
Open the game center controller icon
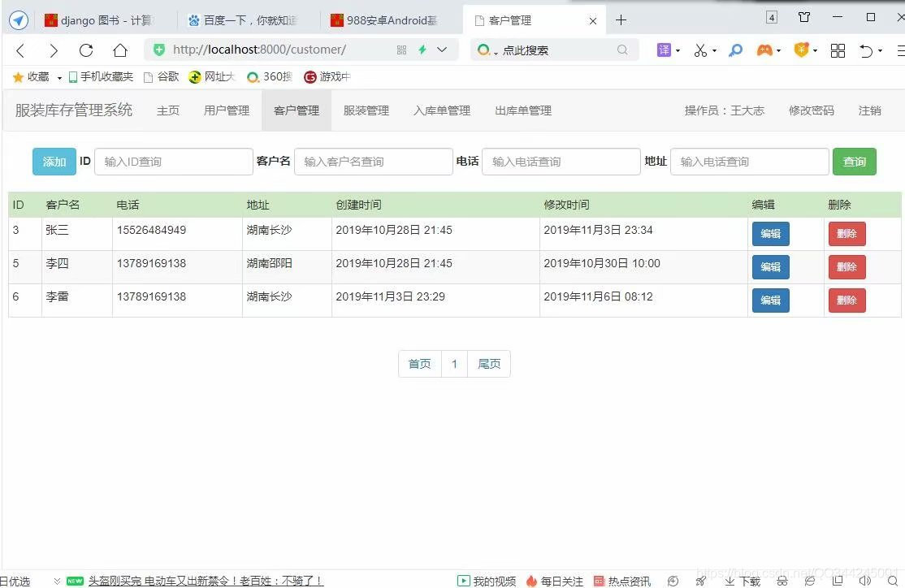tap(765, 50)
